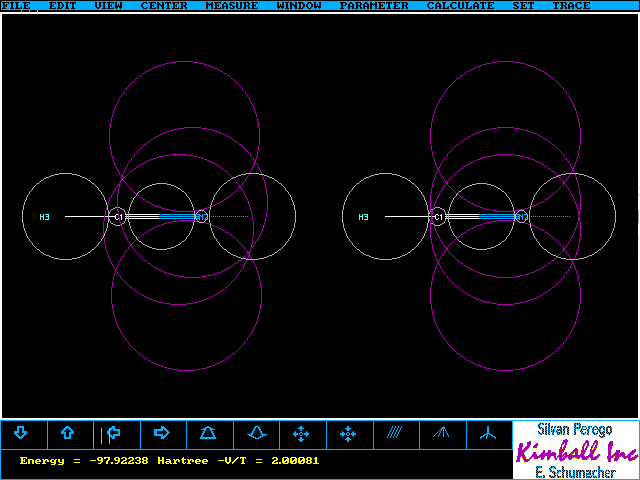Click the converging lines perspective icon

click(x=442, y=432)
